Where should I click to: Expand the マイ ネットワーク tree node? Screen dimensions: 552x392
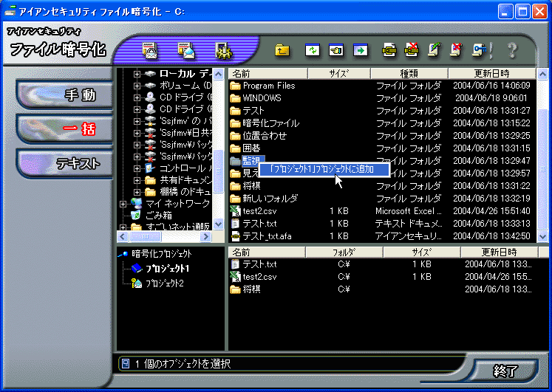(x=123, y=203)
